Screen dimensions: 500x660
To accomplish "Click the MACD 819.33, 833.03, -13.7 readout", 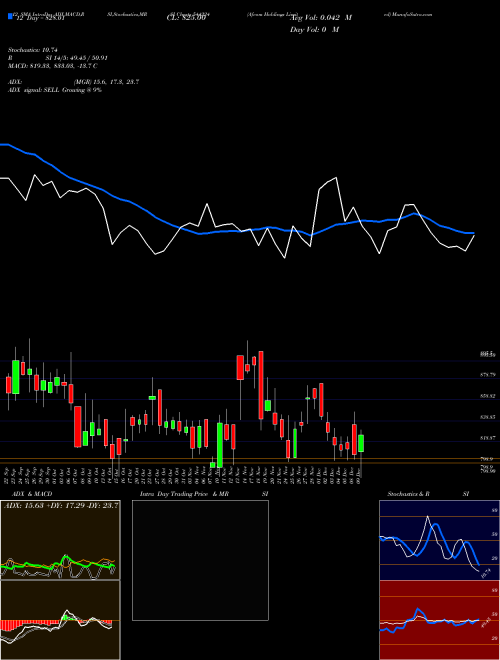I will click(53, 66).
